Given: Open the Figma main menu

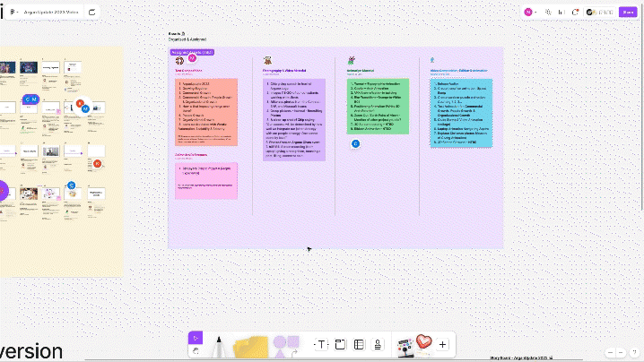Looking at the screenshot, I should (13, 12).
